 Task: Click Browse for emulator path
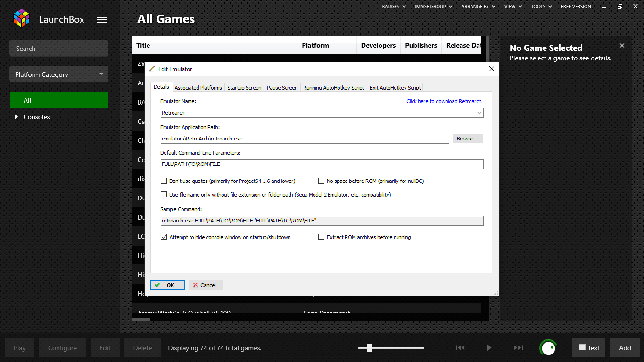[x=468, y=139]
